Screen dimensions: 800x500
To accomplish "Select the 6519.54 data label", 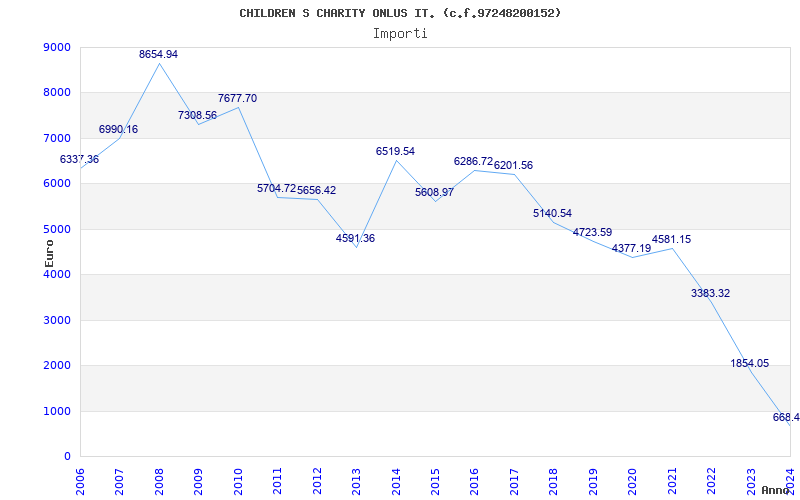I will [x=395, y=151].
